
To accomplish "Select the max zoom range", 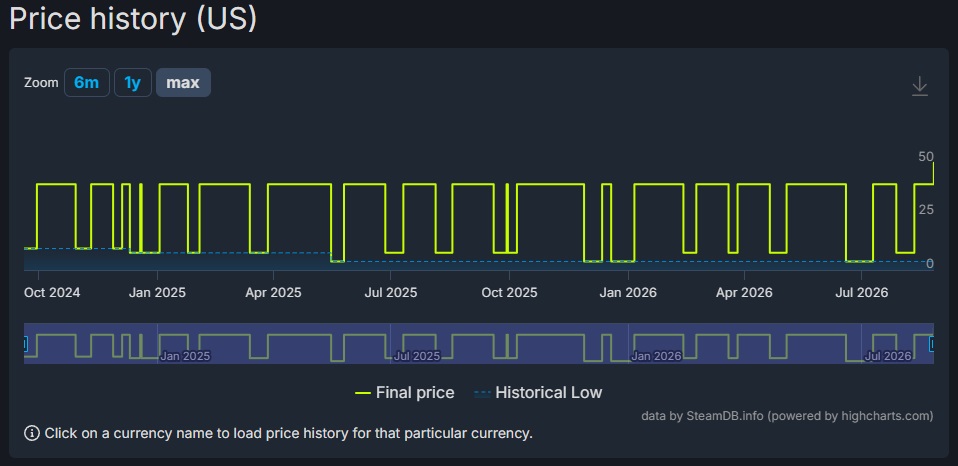I will click(183, 82).
